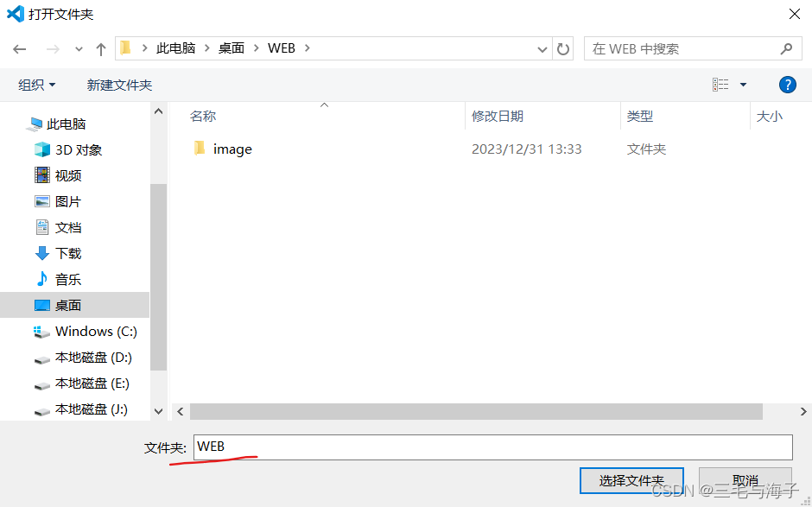Cancel the dialog with 取消
This screenshot has width=812, height=507.
(x=745, y=480)
